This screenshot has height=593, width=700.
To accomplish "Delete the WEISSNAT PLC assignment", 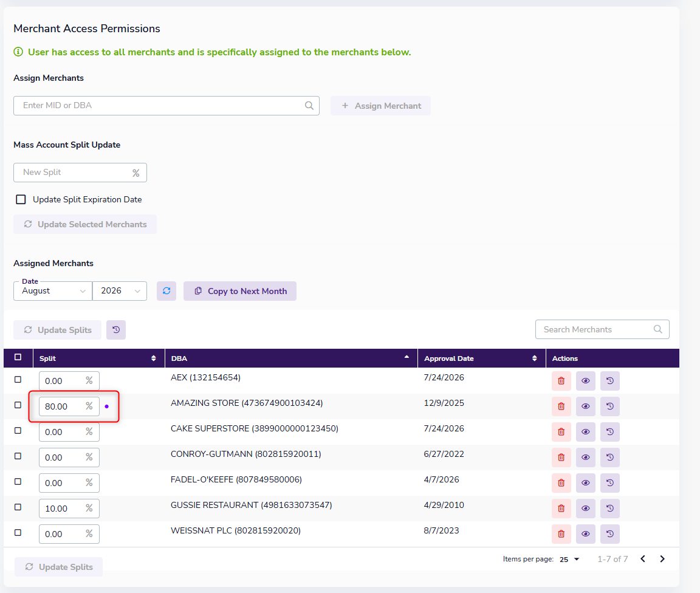I will 561,533.
